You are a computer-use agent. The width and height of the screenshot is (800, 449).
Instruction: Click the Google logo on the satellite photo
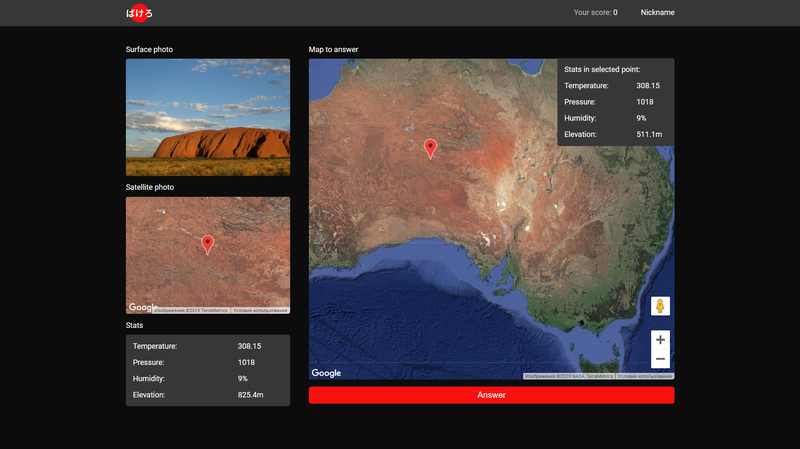point(143,308)
